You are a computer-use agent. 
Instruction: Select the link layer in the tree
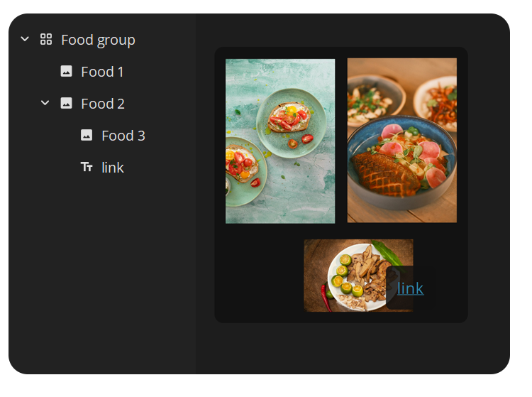point(112,168)
